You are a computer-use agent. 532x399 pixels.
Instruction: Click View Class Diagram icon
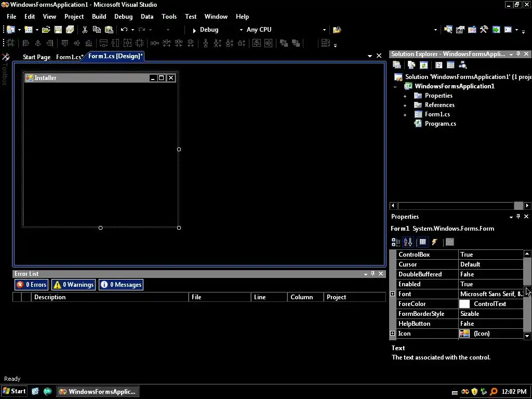pos(462,65)
